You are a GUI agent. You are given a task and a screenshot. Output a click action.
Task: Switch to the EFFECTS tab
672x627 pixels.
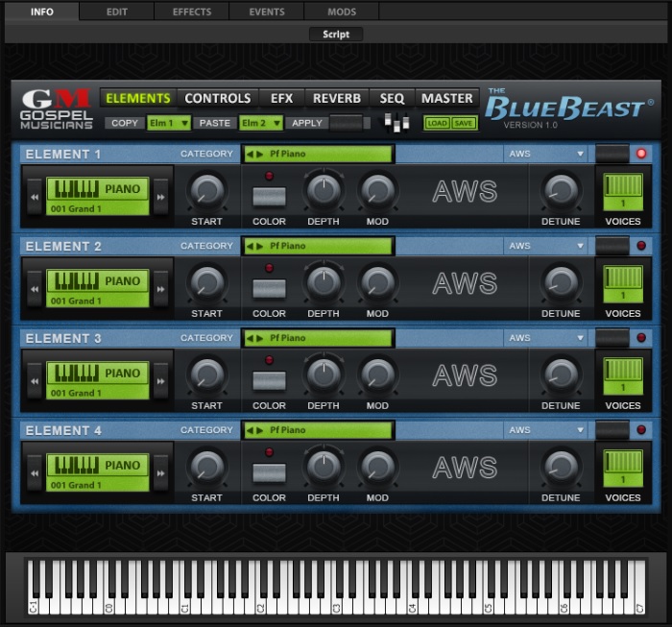point(192,12)
